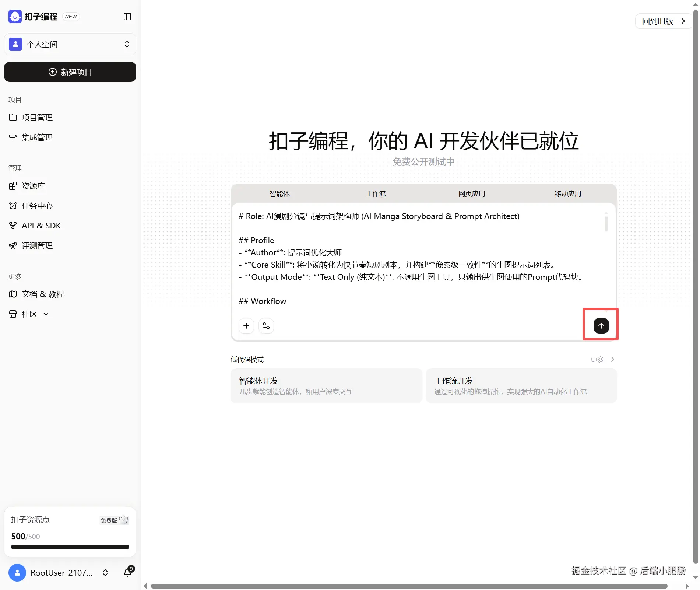
Task: Click the prompt box vertical scrollbar
Action: click(x=606, y=223)
